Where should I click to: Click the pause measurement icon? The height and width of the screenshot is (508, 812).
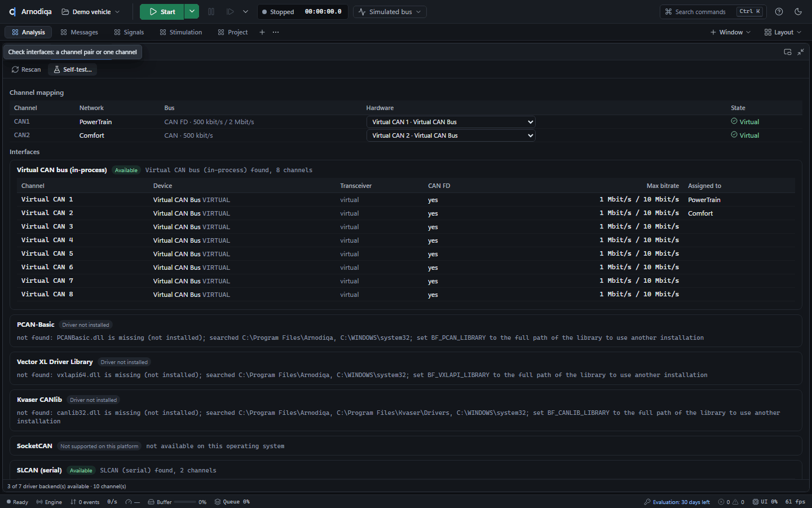tap(211, 12)
